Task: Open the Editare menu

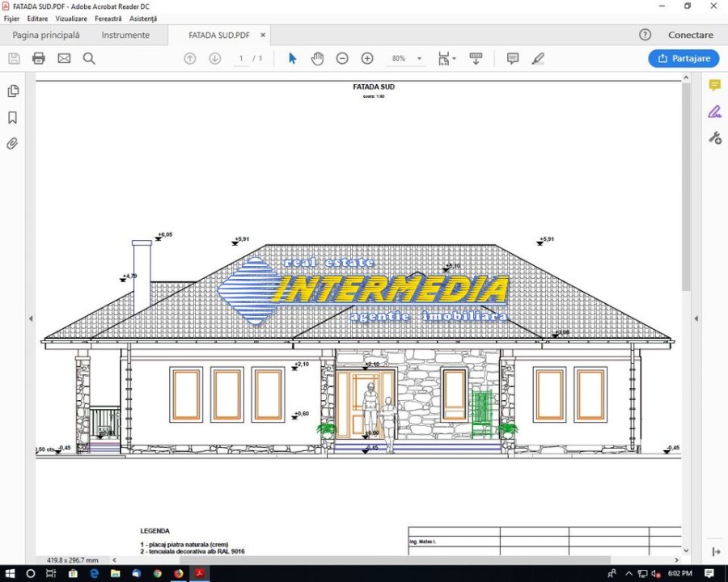Action: click(37, 19)
